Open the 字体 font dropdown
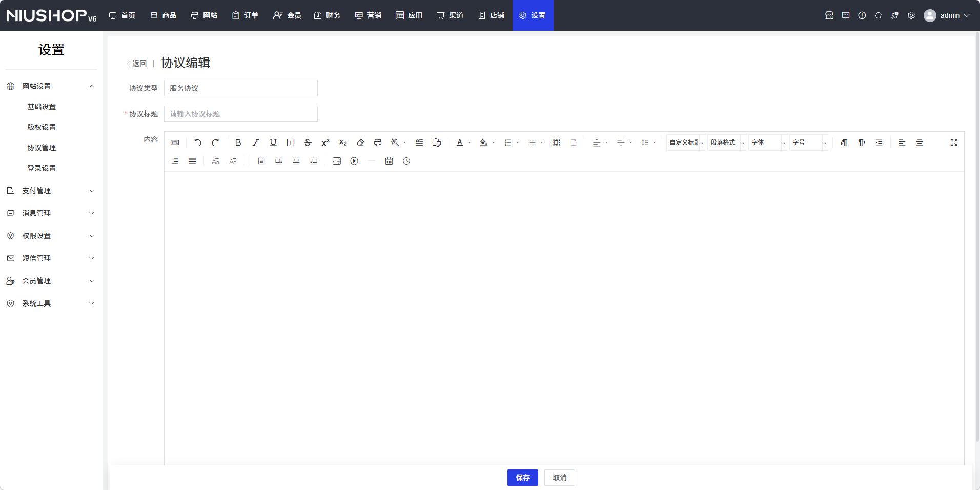The image size is (980, 490). tap(768, 142)
